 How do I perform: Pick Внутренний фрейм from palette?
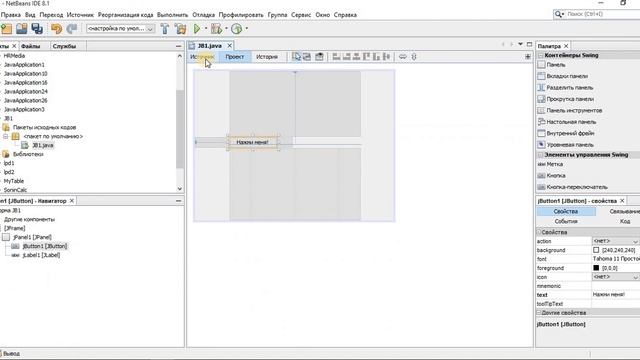point(570,133)
